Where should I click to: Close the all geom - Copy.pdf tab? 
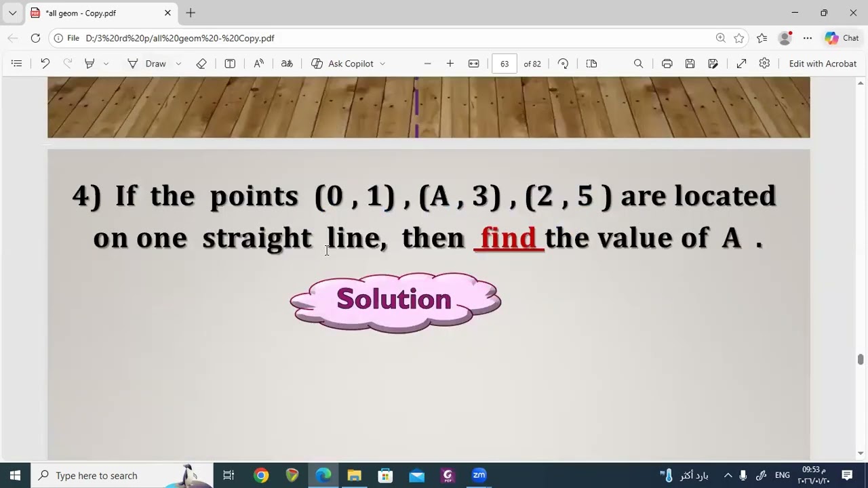(x=167, y=13)
